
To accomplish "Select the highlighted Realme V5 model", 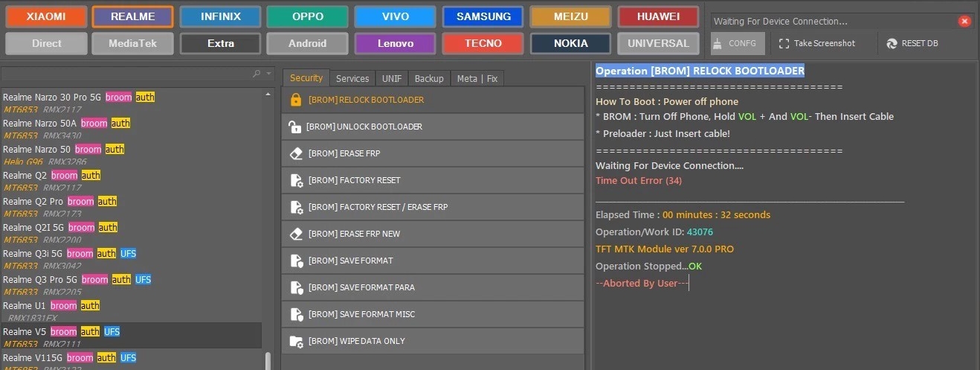I will point(132,336).
